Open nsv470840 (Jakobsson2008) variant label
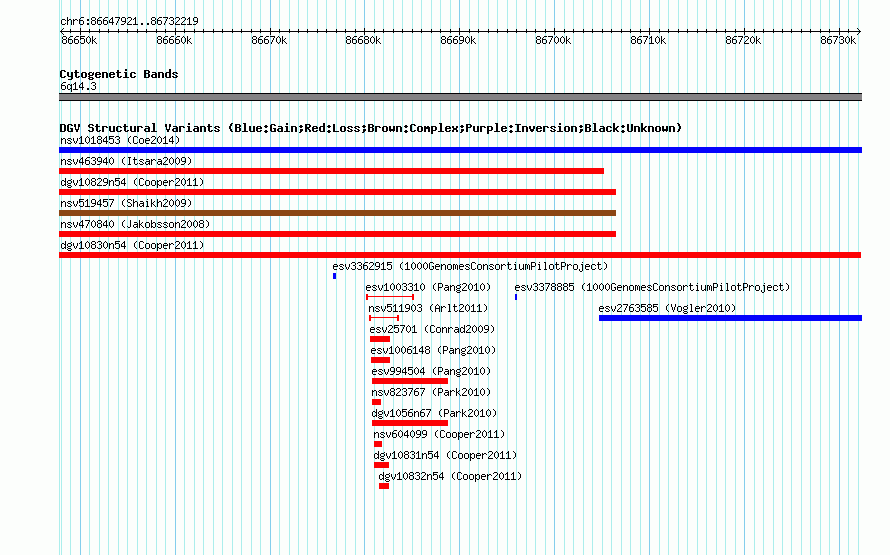 point(135,224)
